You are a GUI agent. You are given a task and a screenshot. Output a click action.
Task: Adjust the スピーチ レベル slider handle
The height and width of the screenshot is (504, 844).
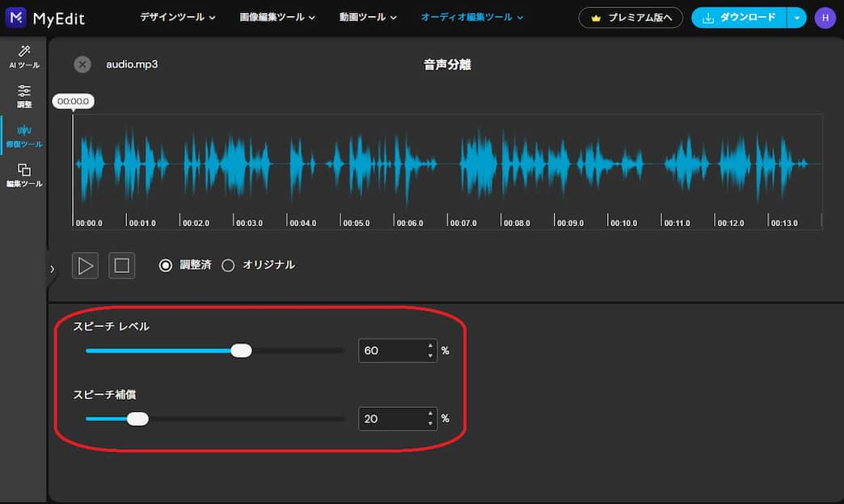tap(240, 350)
